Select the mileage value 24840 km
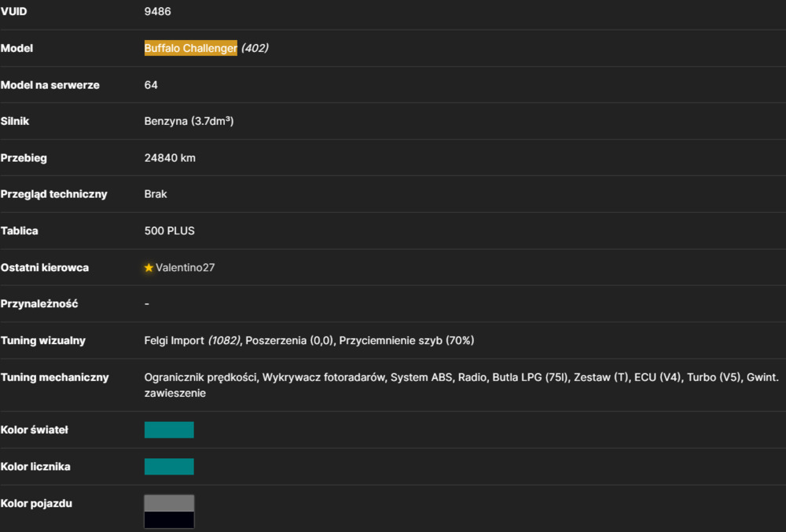Image resolution: width=786 pixels, height=532 pixels. 170,158
